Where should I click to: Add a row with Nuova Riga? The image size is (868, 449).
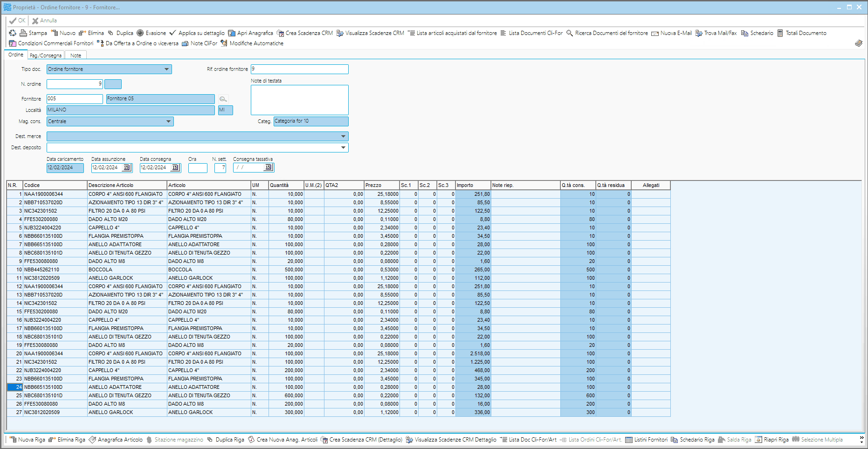click(x=27, y=440)
